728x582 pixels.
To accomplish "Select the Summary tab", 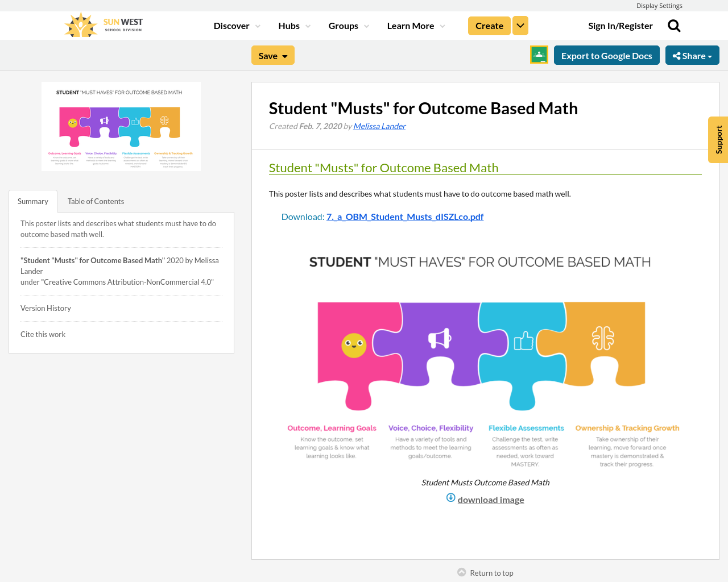I will pyautogui.click(x=32, y=201).
